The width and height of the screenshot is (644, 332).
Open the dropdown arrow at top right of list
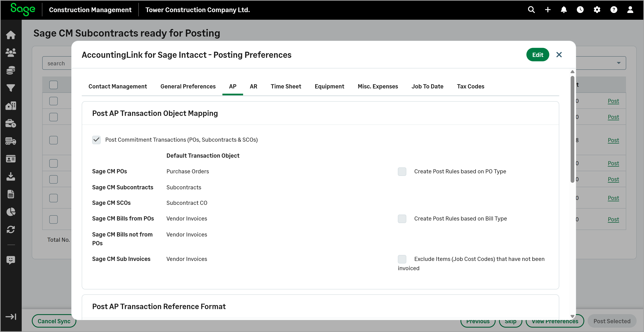point(619,63)
